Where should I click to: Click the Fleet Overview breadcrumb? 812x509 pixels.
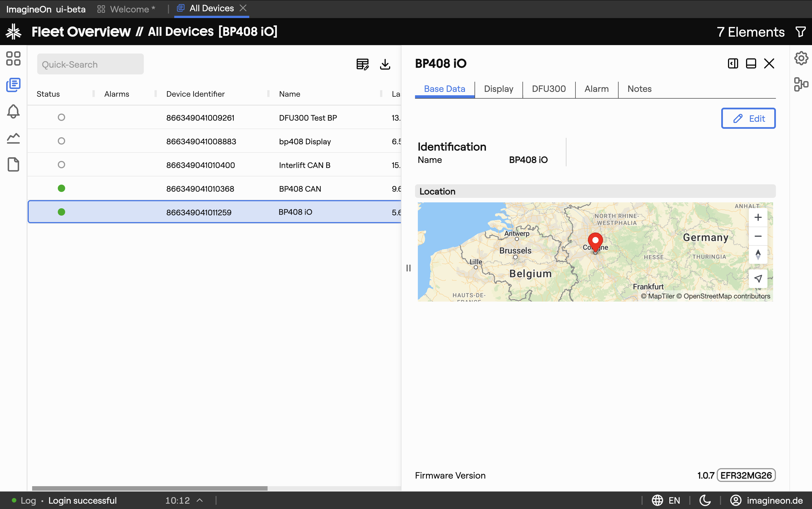(81, 32)
